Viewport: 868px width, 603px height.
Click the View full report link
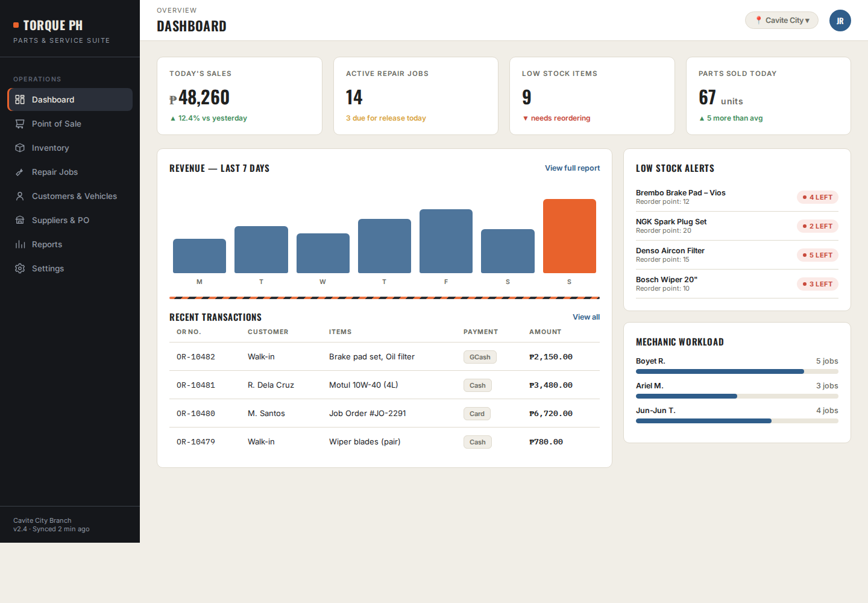(573, 168)
